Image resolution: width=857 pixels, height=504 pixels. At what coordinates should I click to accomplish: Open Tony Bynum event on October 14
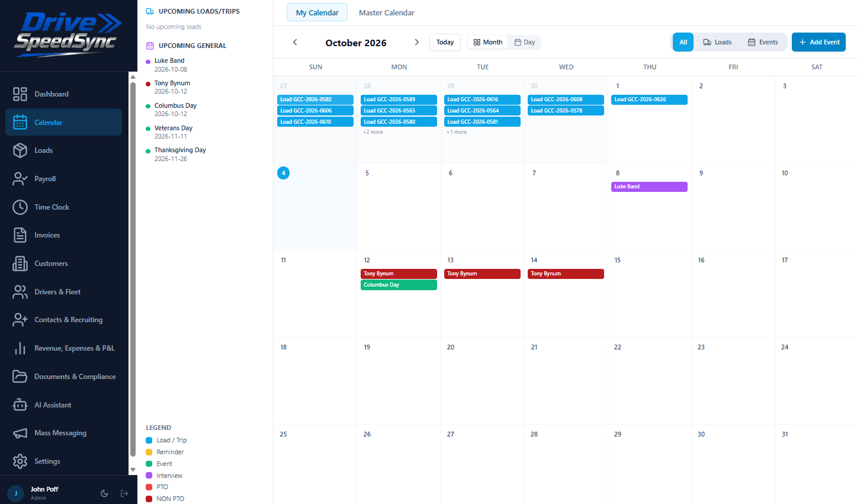point(566,274)
